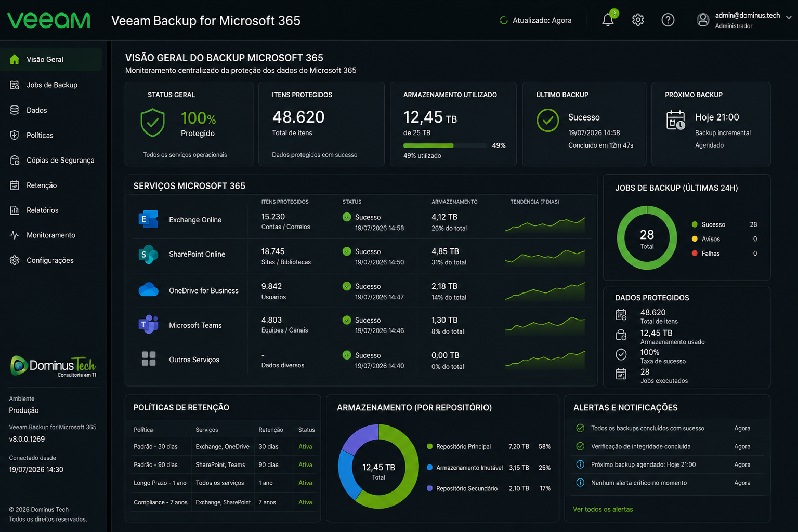Click the Último Backup success check icon
The height and width of the screenshot is (532, 798).
click(548, 120)
